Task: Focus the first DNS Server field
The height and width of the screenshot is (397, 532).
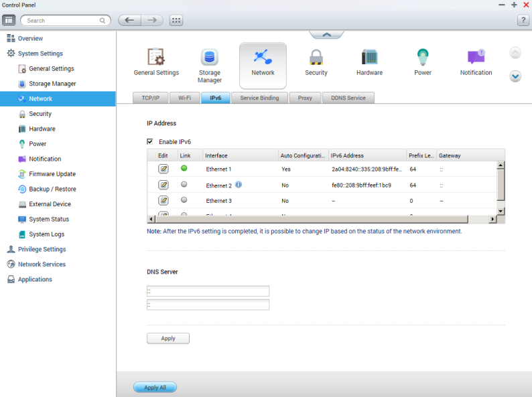Action: 208,291
